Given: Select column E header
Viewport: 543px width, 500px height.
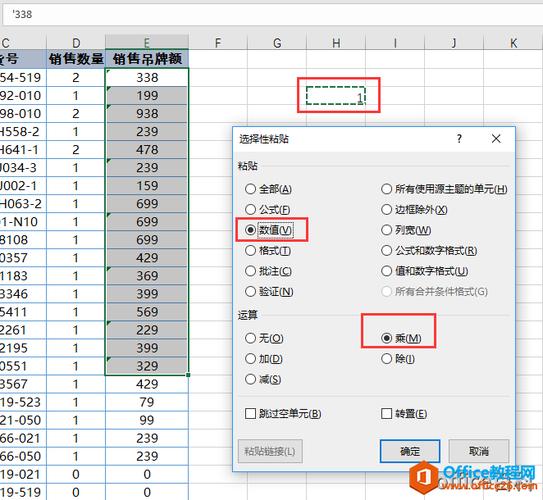Looking at the screenshot, I should tap(147, 43).
